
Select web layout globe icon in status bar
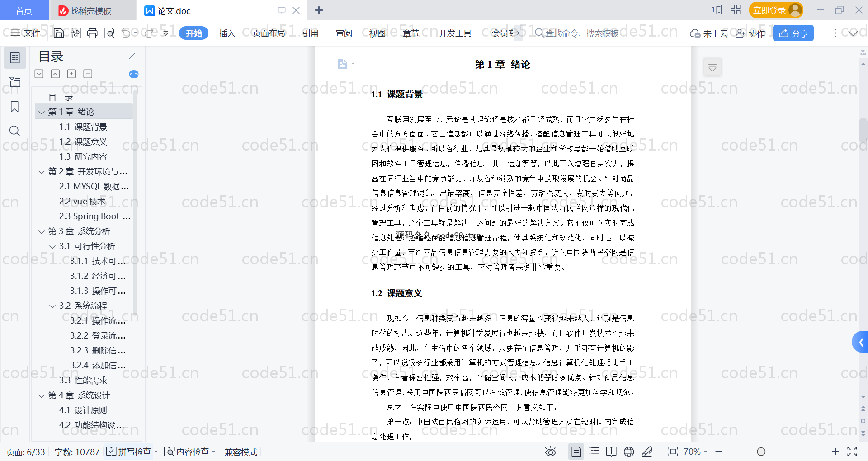coord(629,452)
